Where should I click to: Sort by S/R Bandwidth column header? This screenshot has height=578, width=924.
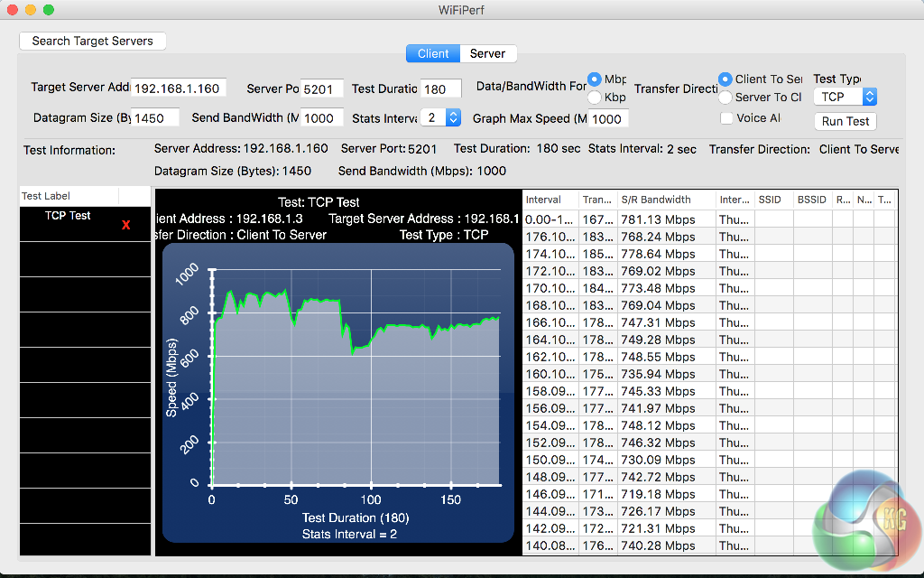[x=666, y=200]
